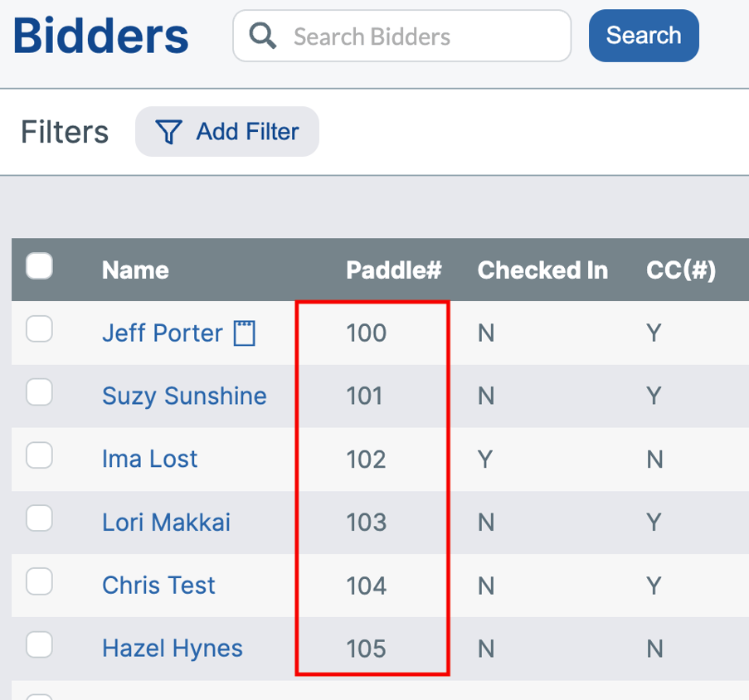The image size is (749, 700).
Task: Click the funnel filter icon
Action: click(x=169, y=132)
